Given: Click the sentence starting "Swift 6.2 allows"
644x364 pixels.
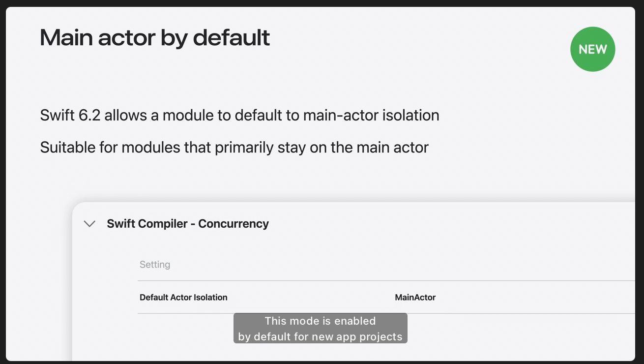Looking at the screenshot, I should [x=239, y=116].
